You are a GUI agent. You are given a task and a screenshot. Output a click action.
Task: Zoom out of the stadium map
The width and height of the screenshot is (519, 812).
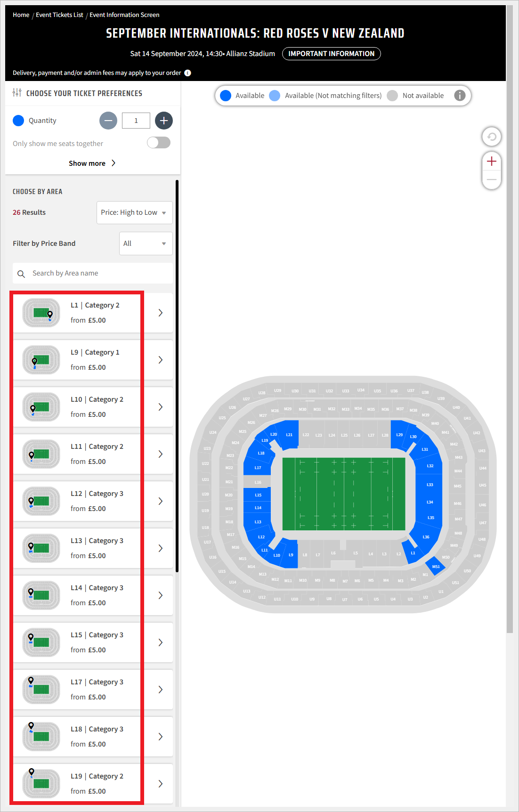click(x=491, y=179)
